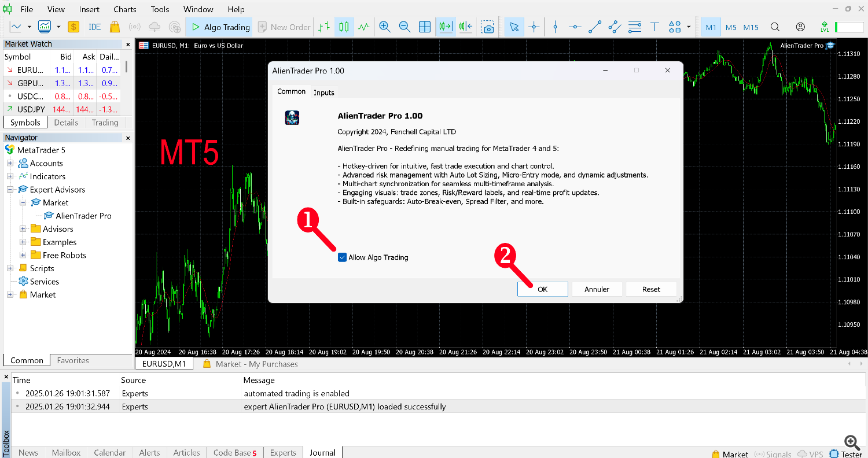The width and height of the screenshot is (868, 458).
Task: Select the text label tool
Action: coord(654,27)
